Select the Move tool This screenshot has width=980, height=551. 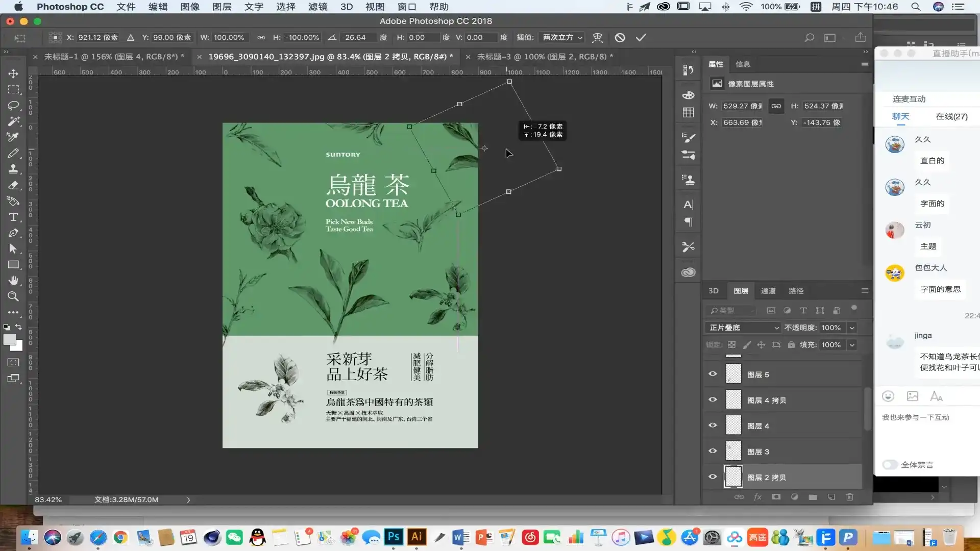pyautogui.click(x=13, y=73)
